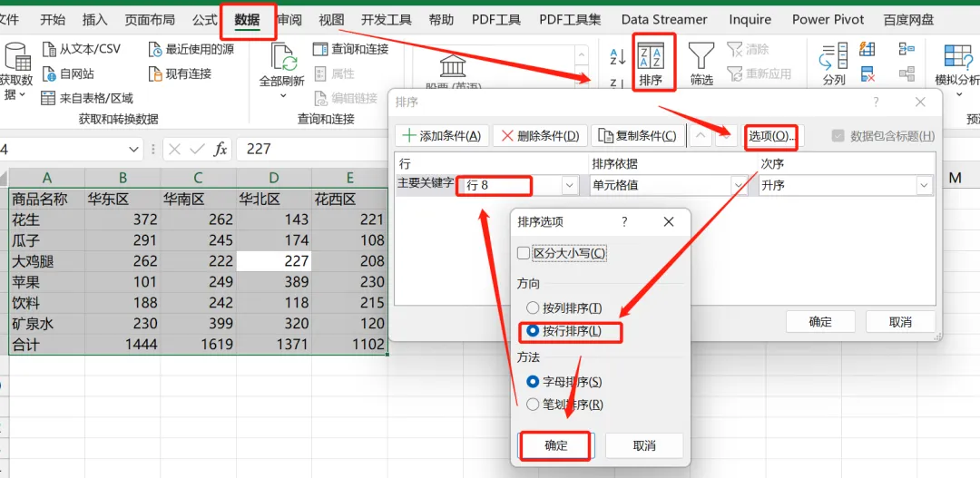
Task: Import data From Web (自网站)
Action: tap(68, 73)
